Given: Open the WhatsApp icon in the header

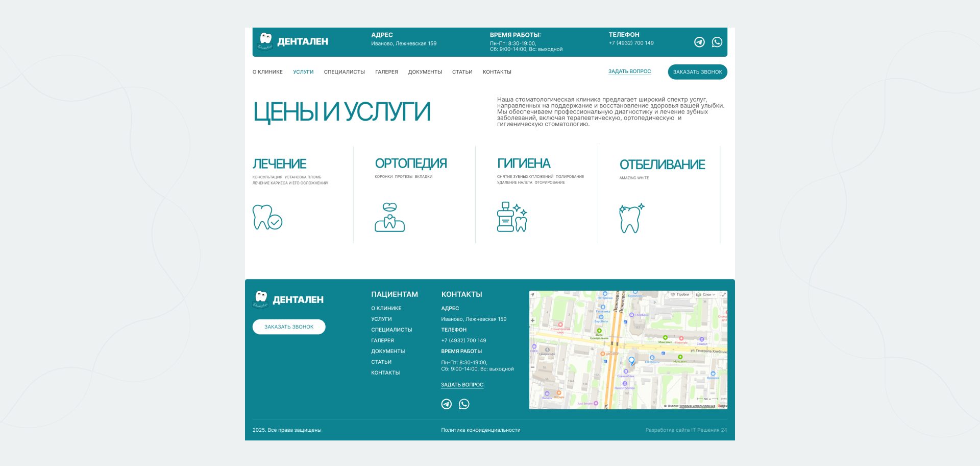Looking at the screenshot, I should point(717,42).
